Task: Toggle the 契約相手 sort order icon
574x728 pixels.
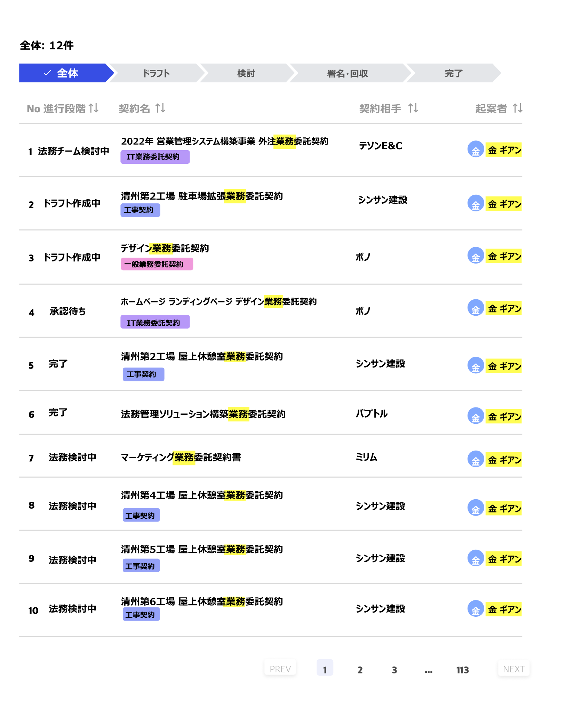Action: point(413,108)
